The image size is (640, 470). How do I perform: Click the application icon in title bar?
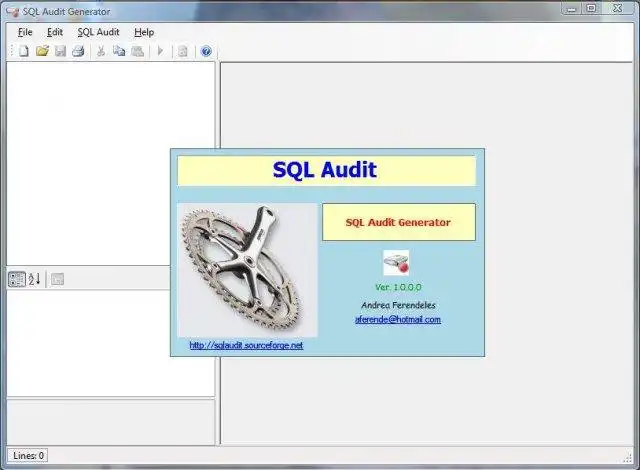(13, 11)
